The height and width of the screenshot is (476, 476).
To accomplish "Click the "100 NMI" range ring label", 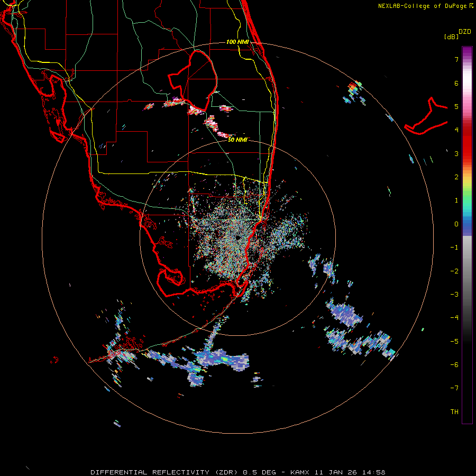I will click(x=237, y=42).
